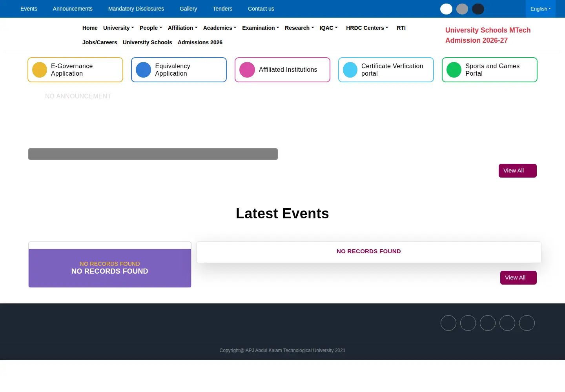
Task: Visit the Gallery link
Action: tap(188, 9)
